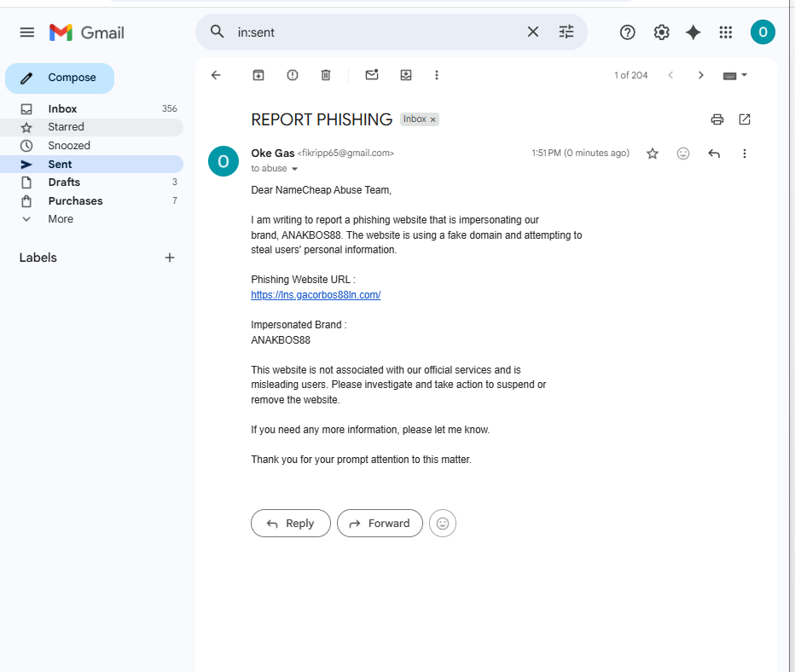Open the email in a new window

[x=745, y=119]
